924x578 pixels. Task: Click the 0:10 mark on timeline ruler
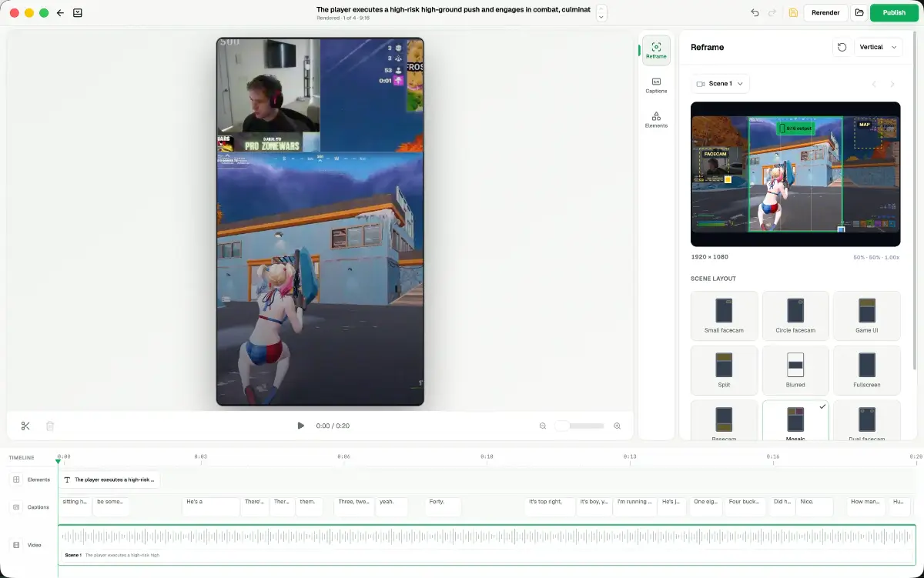[487, 457]
